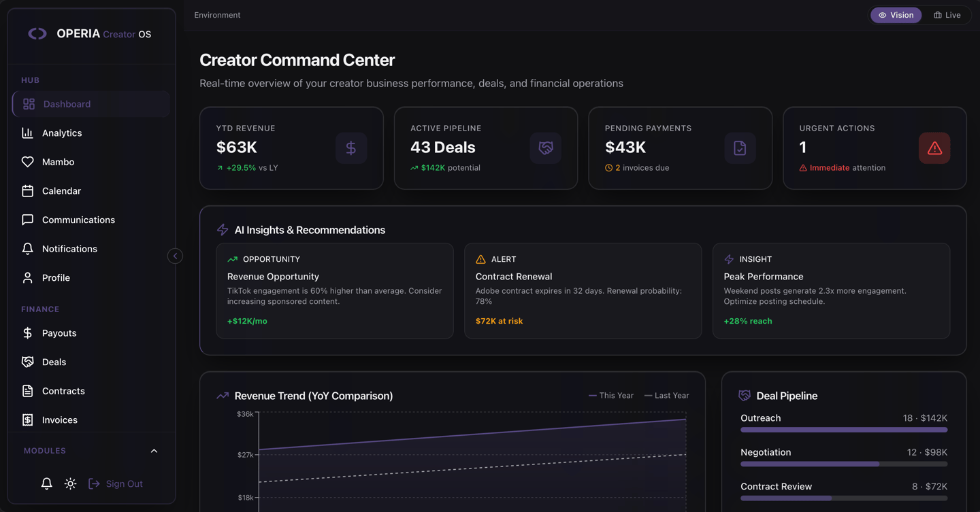980x512 pixels.
Task: Expand the Contract Renewal alert card
Action: pos(583,291)
